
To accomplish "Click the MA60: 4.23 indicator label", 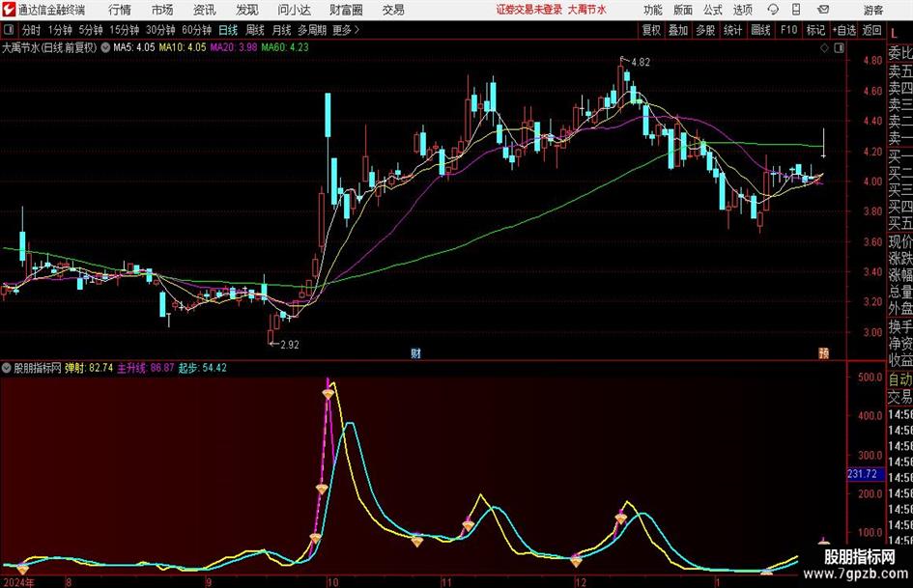I will coord(285,47).
